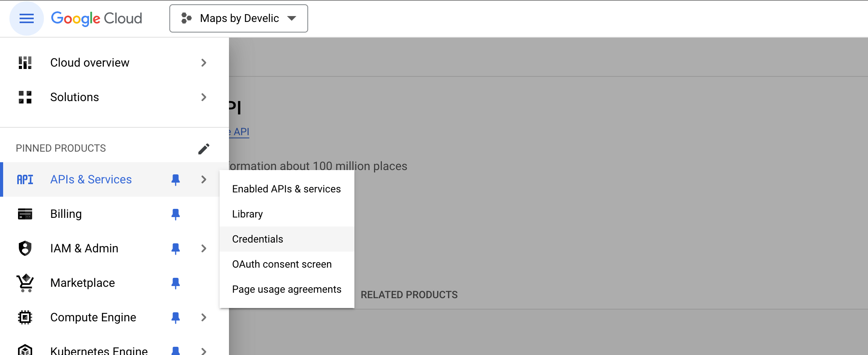
Task: Open the OAuth consent screen menu entry
Action: (x=282, y=264)
